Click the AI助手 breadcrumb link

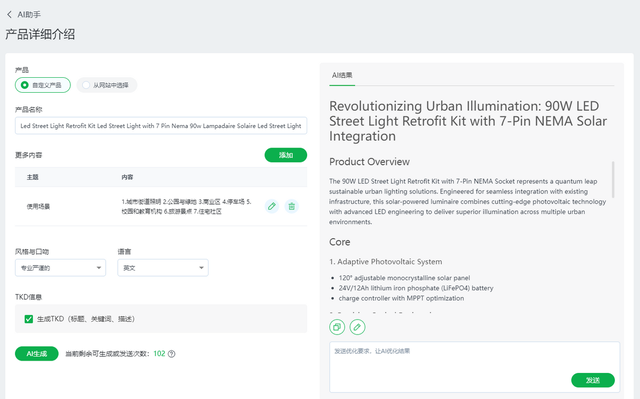(x=29, y=15)
